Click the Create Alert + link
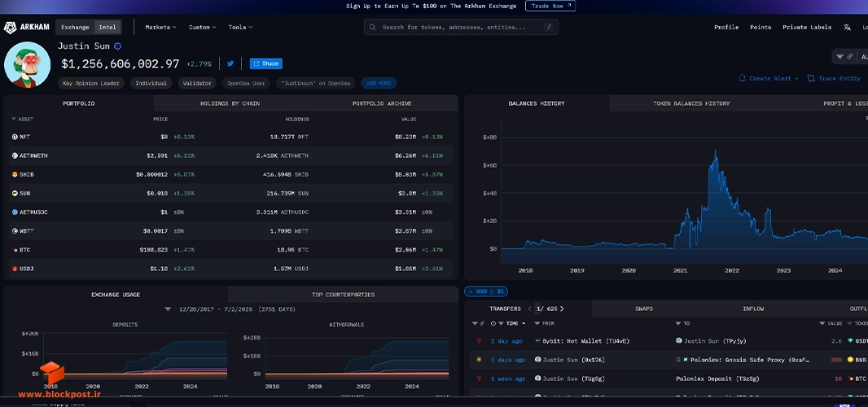868x407 pixels. (769, 79)
